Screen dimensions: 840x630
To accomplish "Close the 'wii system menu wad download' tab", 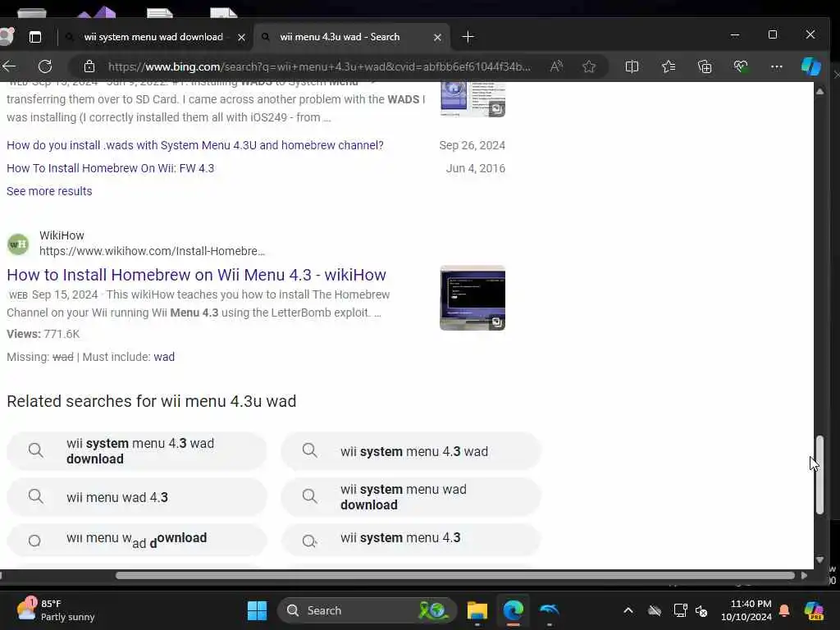I will click(x=241, y=38).
